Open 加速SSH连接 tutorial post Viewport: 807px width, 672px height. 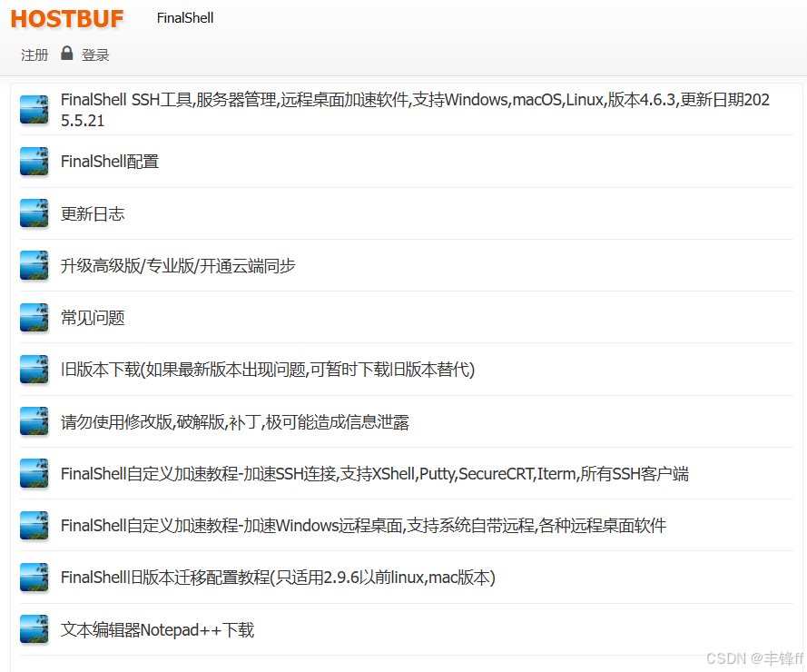375,473
